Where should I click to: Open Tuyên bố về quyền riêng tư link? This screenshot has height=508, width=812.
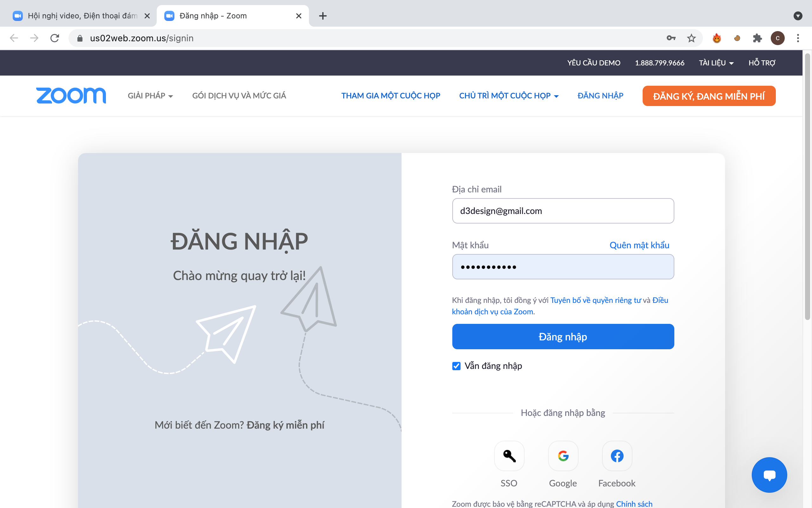(596, 300)
